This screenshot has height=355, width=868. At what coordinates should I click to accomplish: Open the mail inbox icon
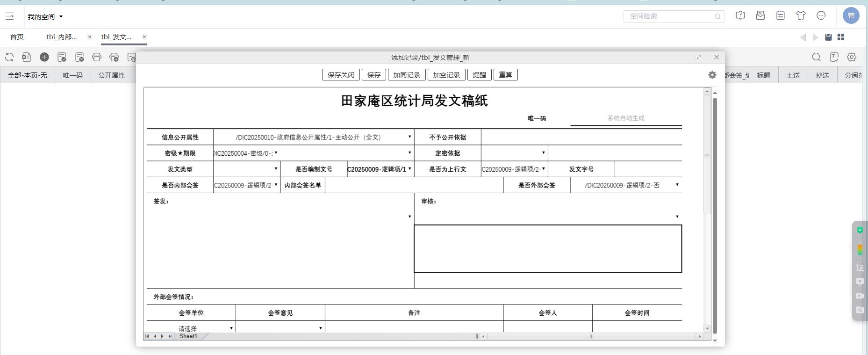[x=760, y=16]
